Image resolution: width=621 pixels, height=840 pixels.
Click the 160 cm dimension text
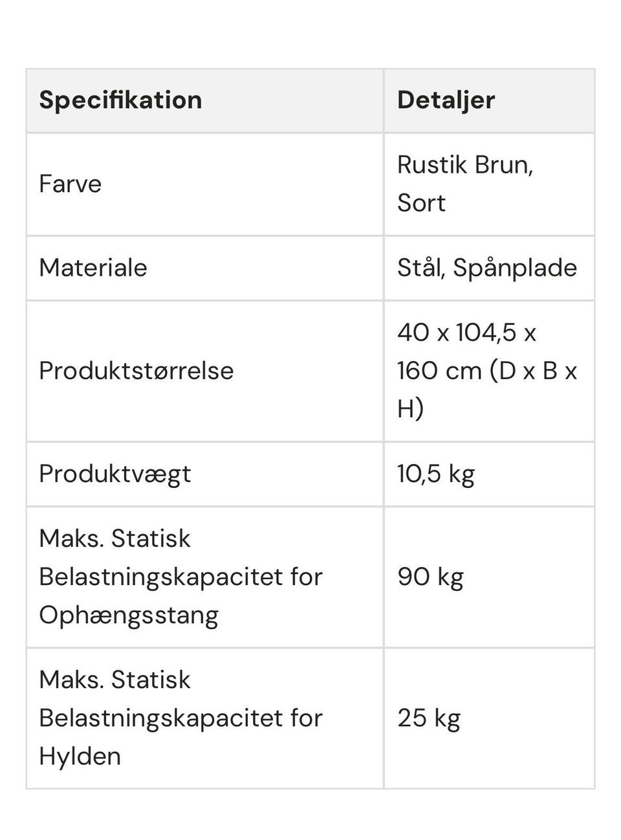439,371
